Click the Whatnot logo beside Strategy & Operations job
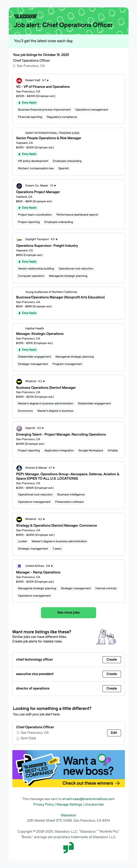The height and width of the screenshot is (868, 137). (19, 519)
